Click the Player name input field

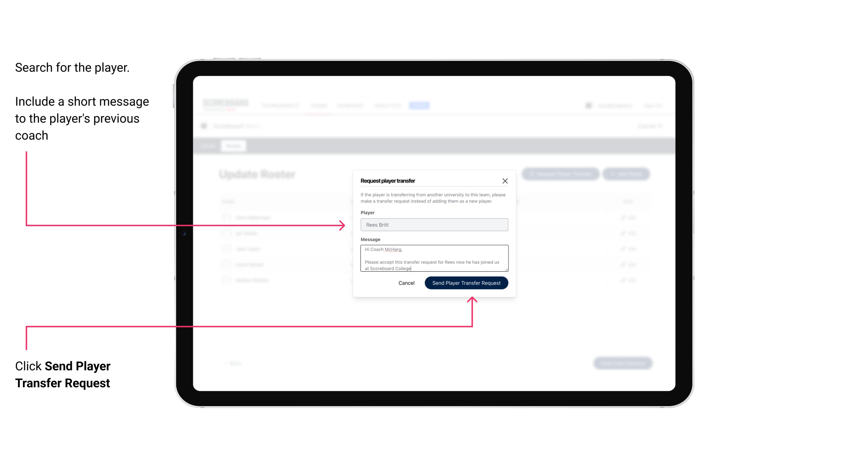point(433,225)
